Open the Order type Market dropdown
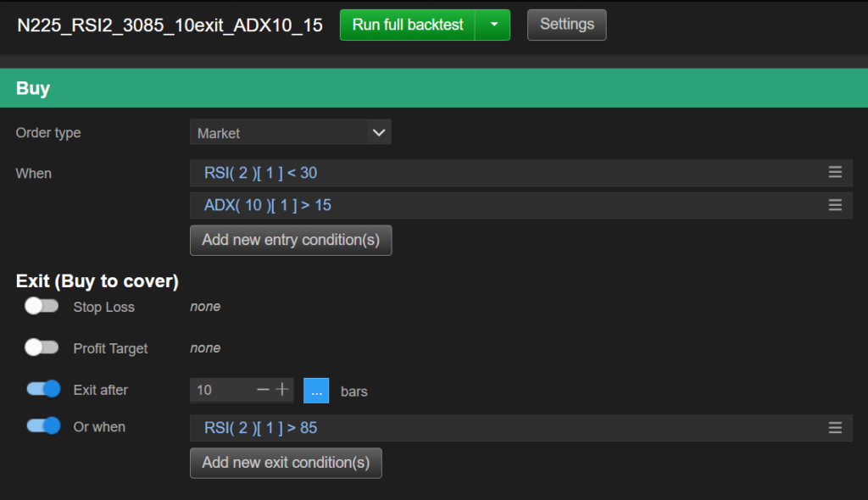The height and width of the screenshot is (500, 868). point(290,133)
